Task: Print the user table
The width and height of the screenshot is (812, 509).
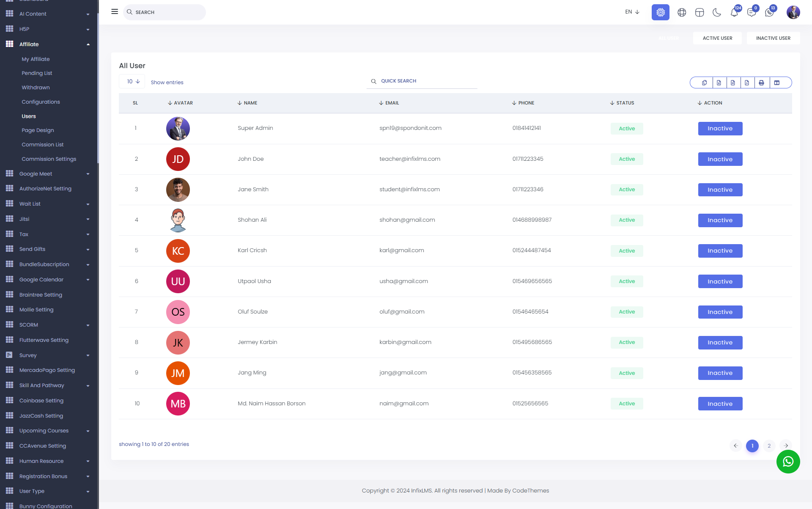Action: (x=761, y=83)
